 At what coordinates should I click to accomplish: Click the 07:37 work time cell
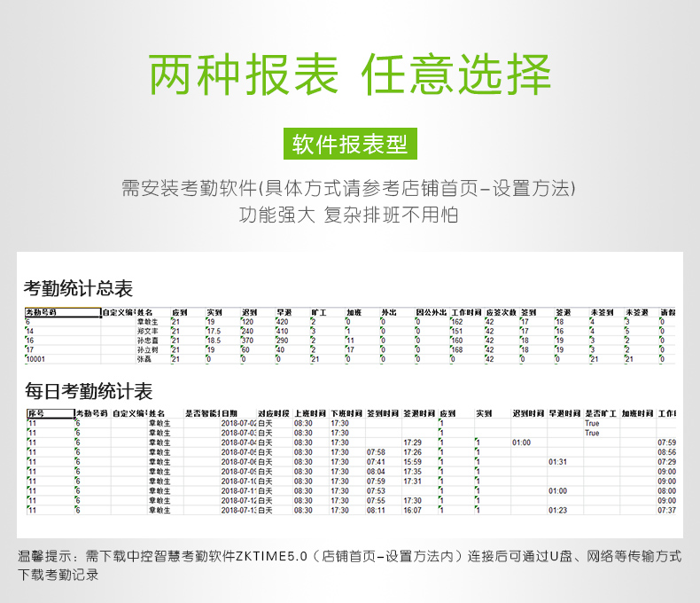(x=666, y=510)
